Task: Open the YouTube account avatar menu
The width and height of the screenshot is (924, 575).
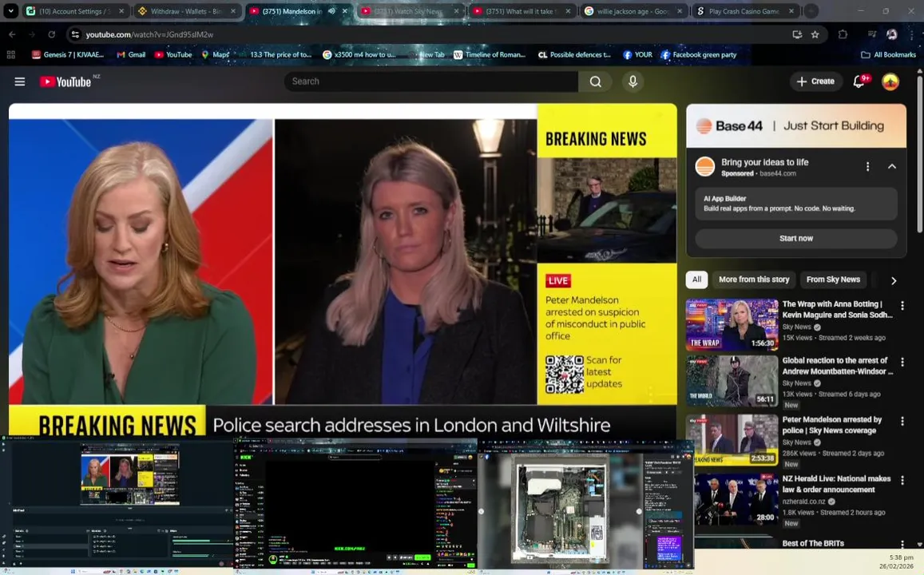Action: 890,82
